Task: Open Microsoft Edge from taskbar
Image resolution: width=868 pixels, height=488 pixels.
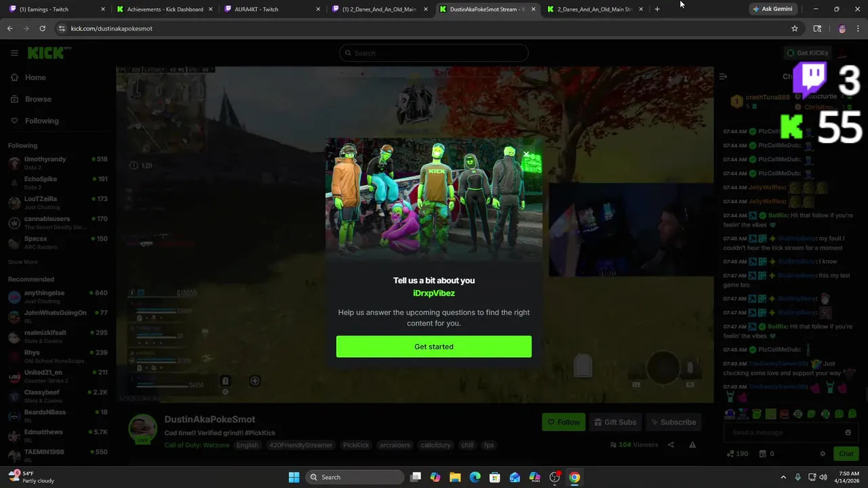Action: click(475, 477)
